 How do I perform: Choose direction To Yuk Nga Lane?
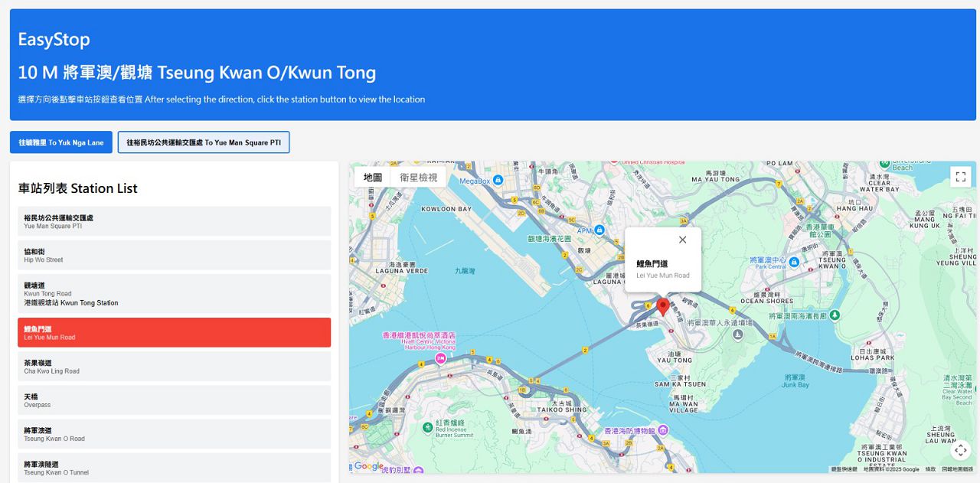(61, 142)
